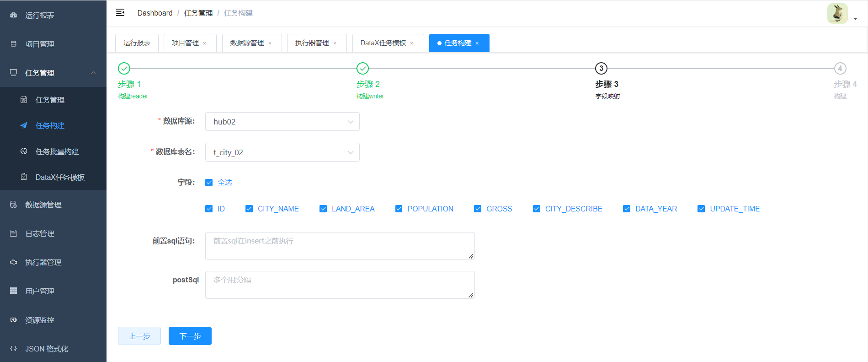Open 资源监控 in sidebar

(53, 320)
